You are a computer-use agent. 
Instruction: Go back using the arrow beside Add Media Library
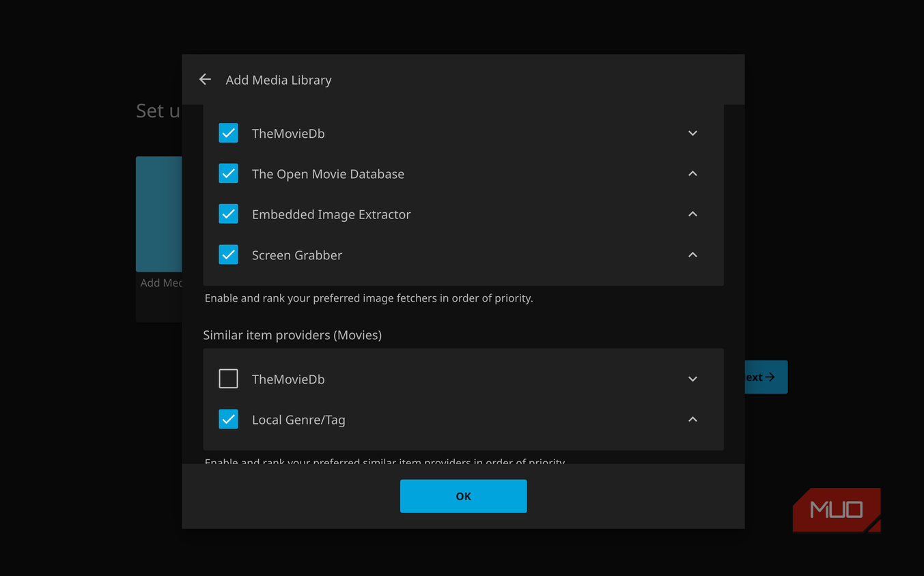pyautogui.click(x=205, y=80)
